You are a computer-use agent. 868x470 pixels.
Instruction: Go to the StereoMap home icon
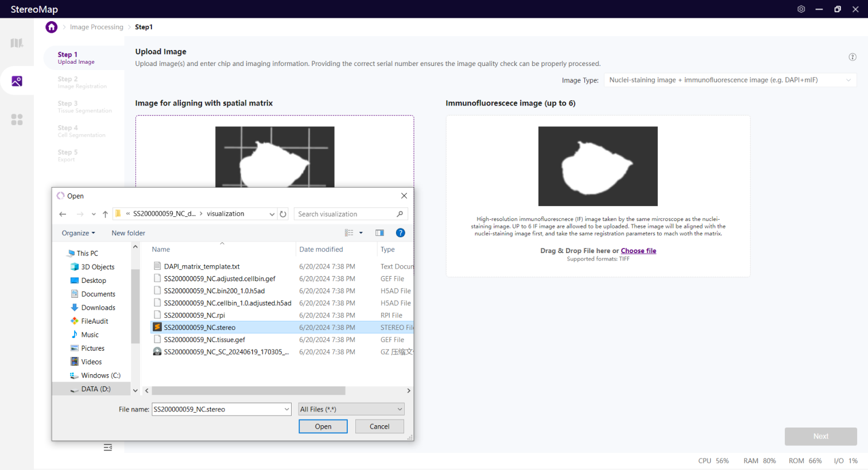52,27
